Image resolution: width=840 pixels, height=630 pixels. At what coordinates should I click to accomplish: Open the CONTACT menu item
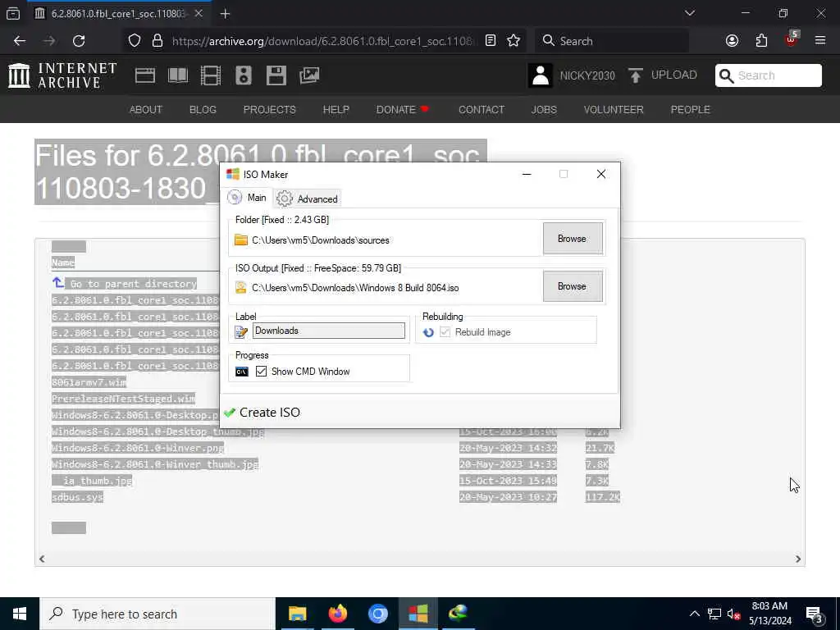(x=481, y=109)
